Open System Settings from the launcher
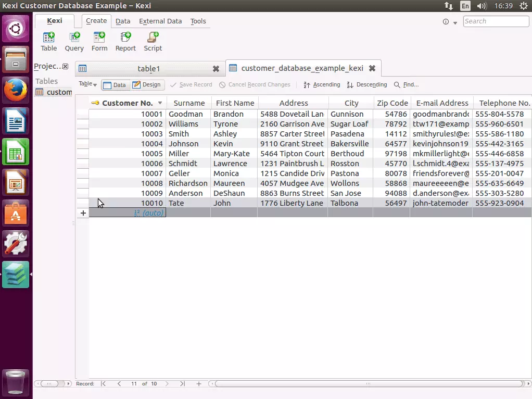The width and height of the screenshot is (532, 399). point(16,243)
